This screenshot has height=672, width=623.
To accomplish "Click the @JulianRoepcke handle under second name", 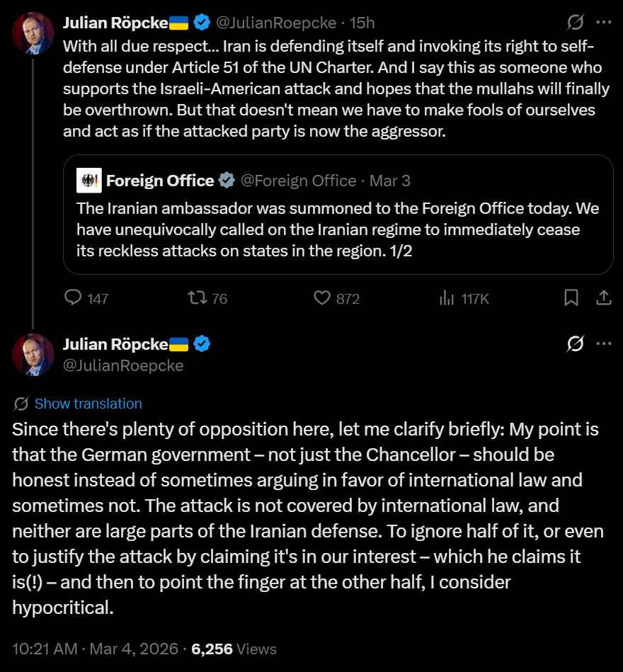I will tap(123, 365).
